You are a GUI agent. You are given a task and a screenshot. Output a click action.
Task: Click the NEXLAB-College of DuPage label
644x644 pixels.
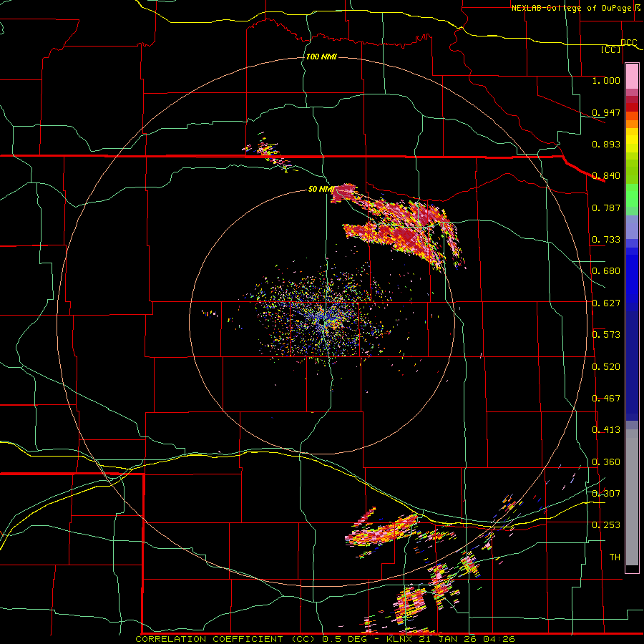point(572,8)
